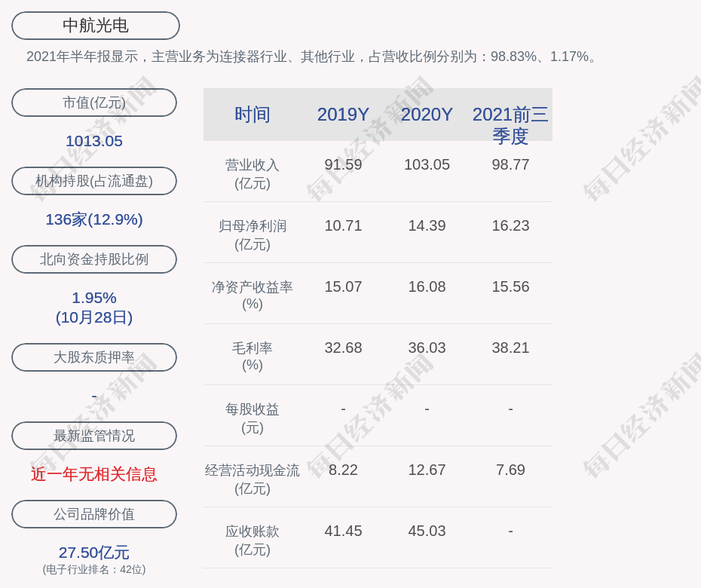This screenshot has height=588, width=701.
Task: Click the 毛利率(%) row label
Action: [253, 357]
